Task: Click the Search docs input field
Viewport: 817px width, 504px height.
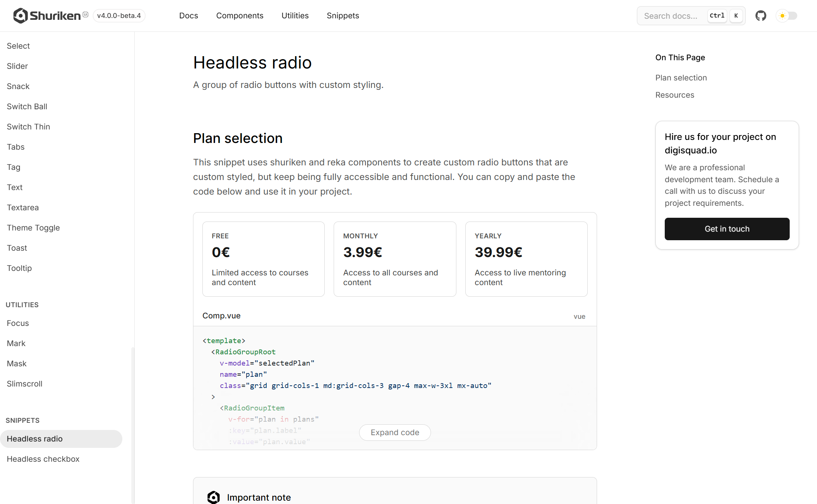Action: pyautogui.click(x=691, y=16)
